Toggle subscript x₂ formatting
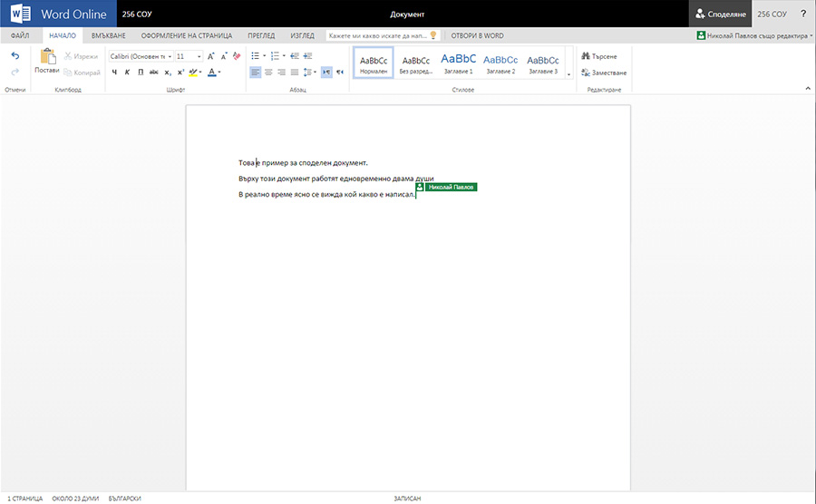 [168, 73]
